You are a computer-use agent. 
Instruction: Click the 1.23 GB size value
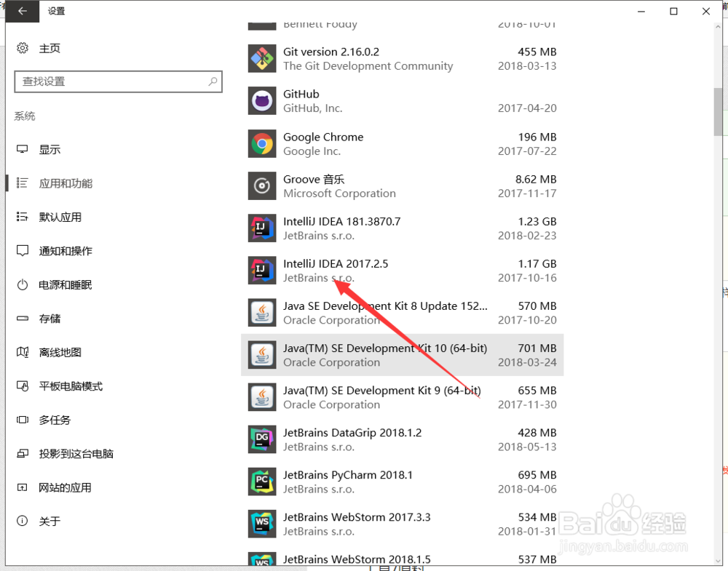coord(537,222)
